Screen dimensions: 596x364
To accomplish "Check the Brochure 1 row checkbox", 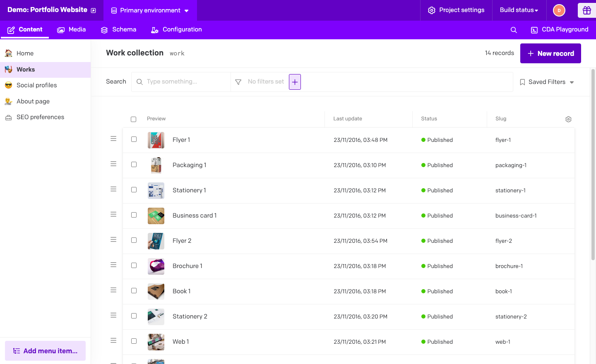I will click(134, 266).
